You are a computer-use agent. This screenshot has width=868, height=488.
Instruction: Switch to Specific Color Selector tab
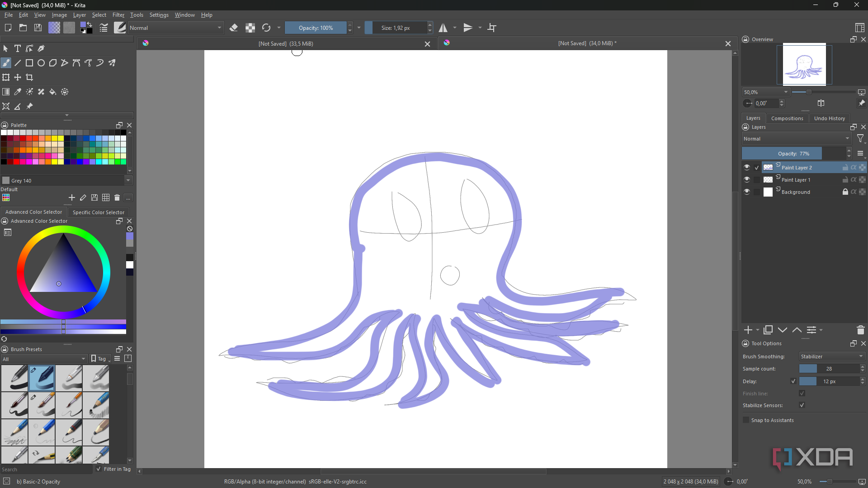[99, 212]
